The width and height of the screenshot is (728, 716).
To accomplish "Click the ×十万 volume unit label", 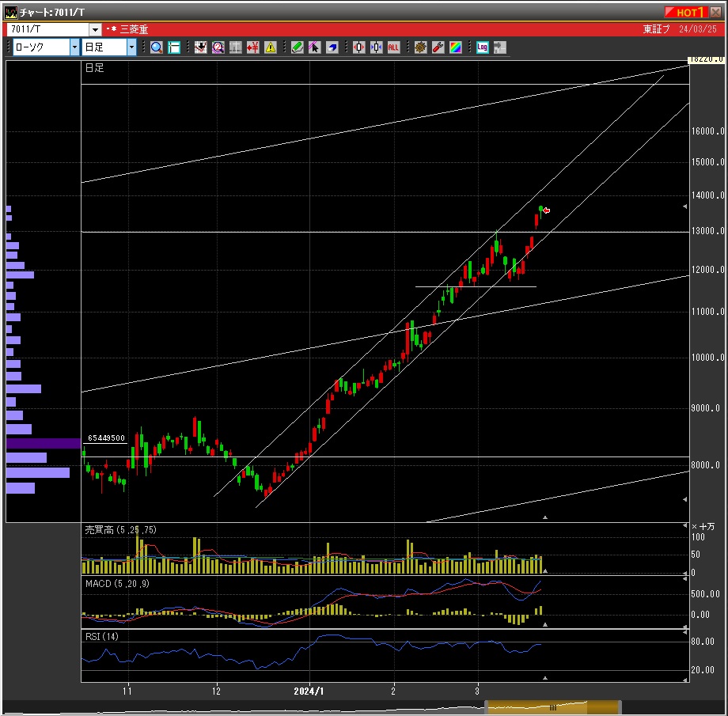I will [703, 527].
